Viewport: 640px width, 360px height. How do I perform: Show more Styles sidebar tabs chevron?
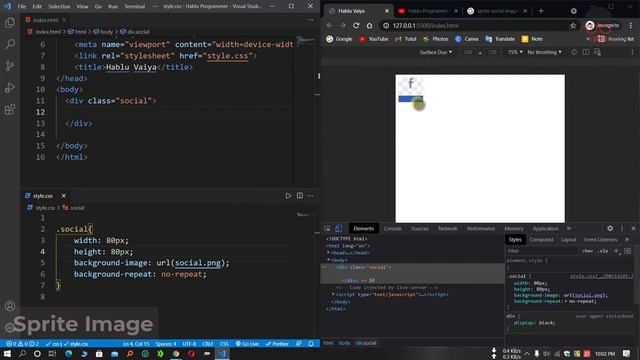pos(627,240)
